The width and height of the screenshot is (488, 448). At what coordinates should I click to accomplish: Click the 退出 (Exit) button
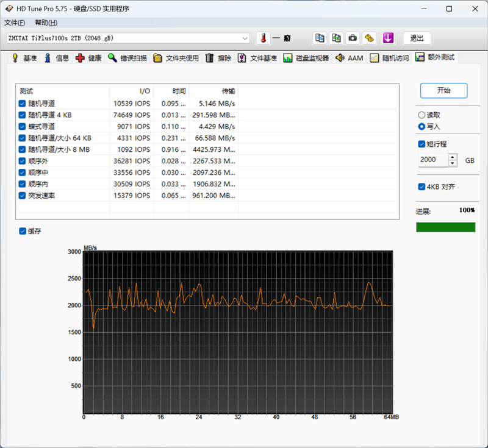417,38
